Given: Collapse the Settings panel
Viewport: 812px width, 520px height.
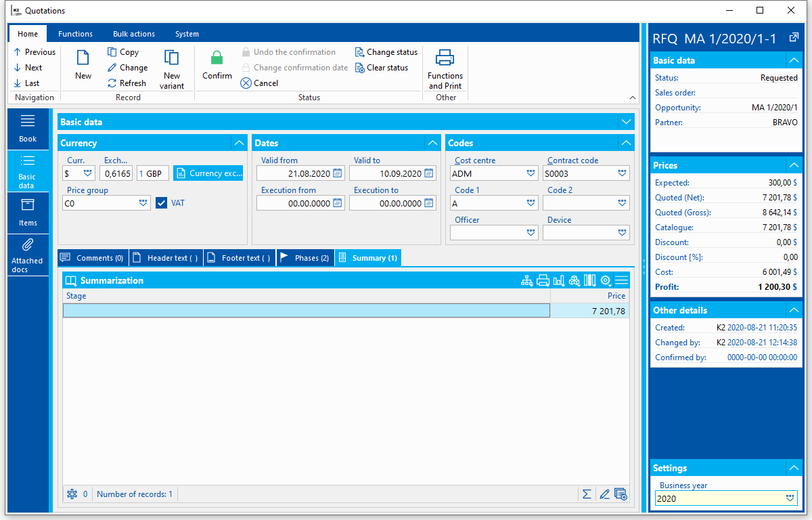Looking at the screenshot, I should tap(794, 468).
